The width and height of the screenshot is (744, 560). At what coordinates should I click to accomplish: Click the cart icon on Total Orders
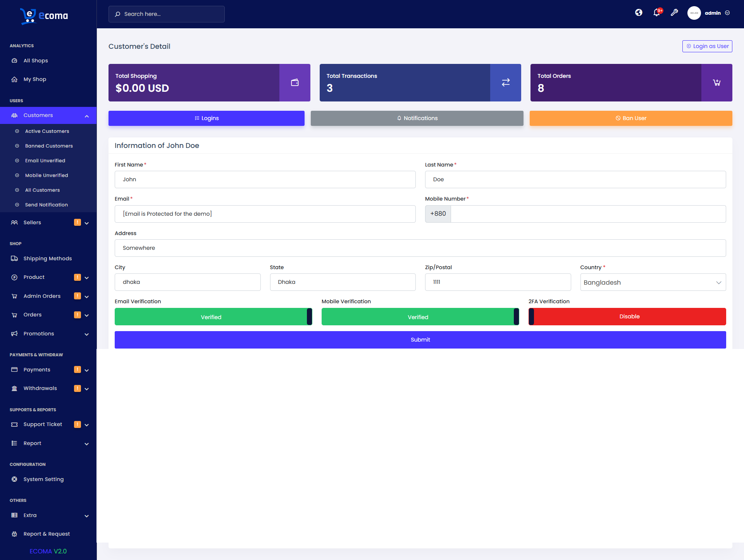pos(716,82)
